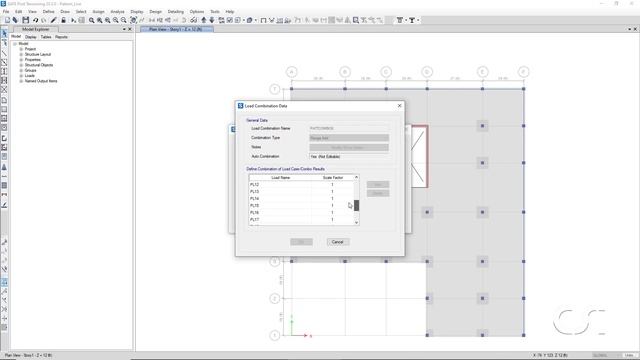Open the Help menu
This screenshot has width=640, height=360.
pyautogui.click(x=230, y=11)
